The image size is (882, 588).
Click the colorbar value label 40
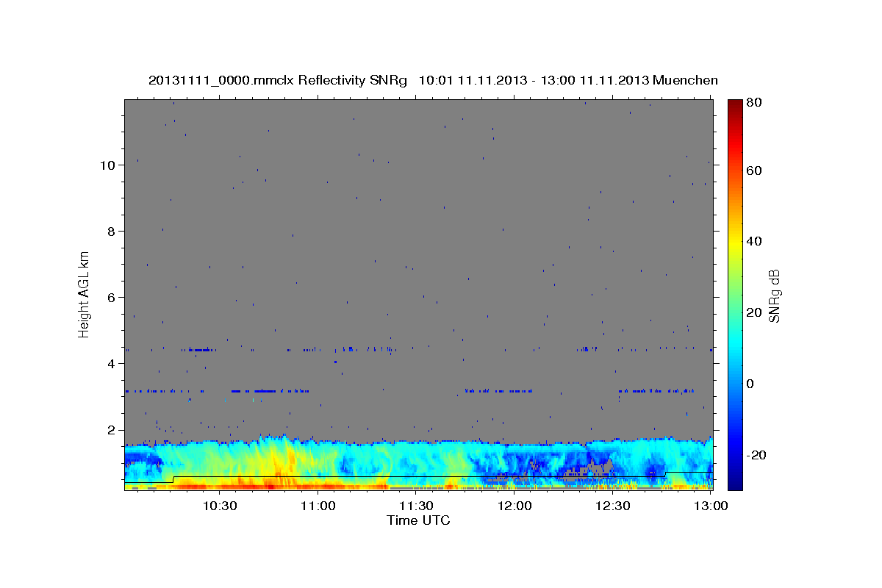pyautogui.click(x=753, y=241)
